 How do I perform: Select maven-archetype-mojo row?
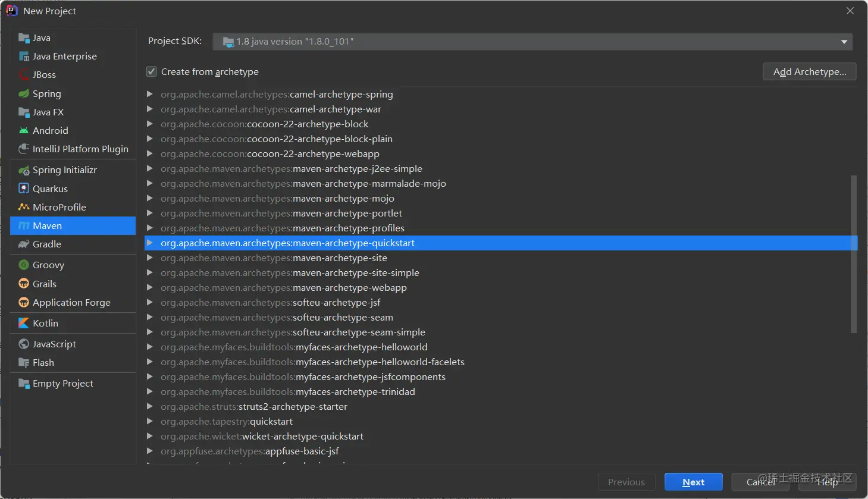click(501, 198)
